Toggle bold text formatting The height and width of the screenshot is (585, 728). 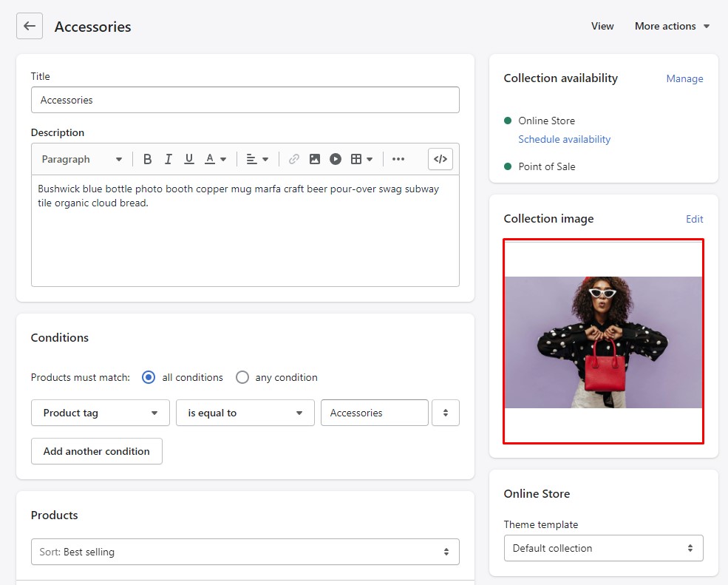148,159
